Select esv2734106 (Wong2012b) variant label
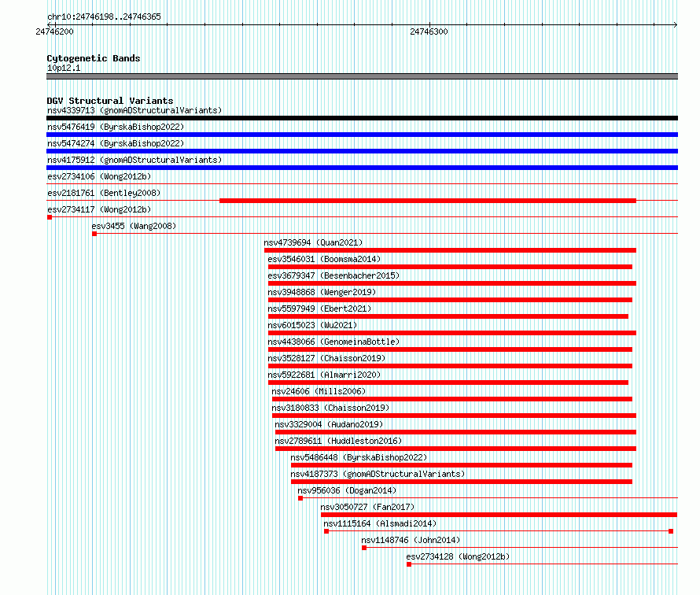700x595 pixels. pyautogui.click(x=99, y=176)
